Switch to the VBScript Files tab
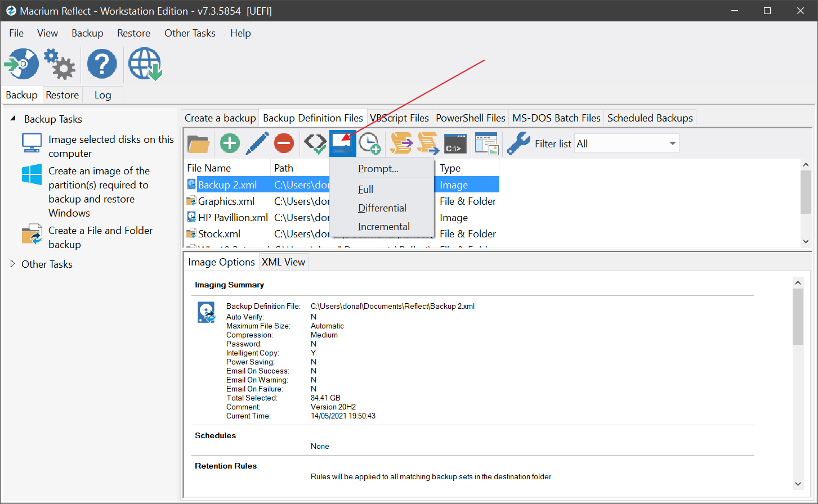Screen dimensions: 818x504 tap(399, 118)
